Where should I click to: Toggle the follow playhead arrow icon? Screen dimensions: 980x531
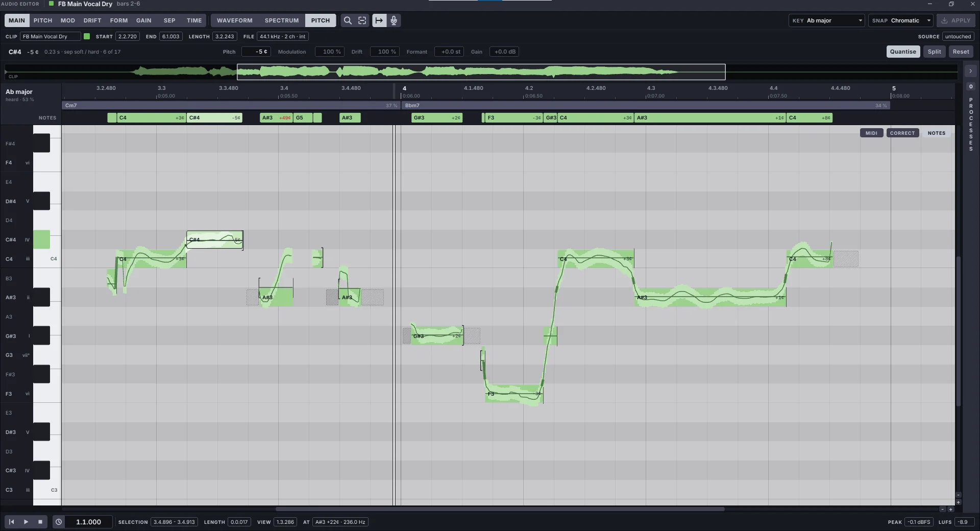coord(379,20)
